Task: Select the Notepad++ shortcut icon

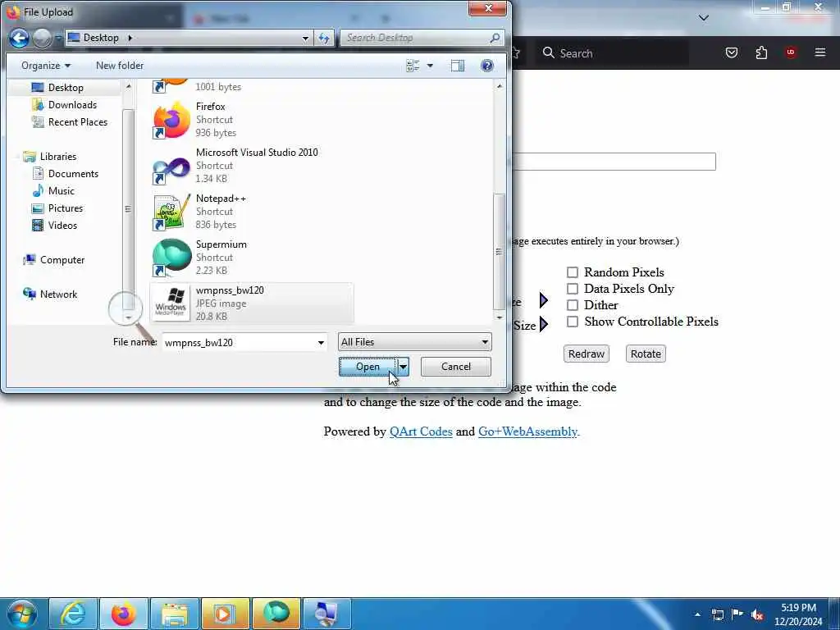Action: (x=171, y=212)
